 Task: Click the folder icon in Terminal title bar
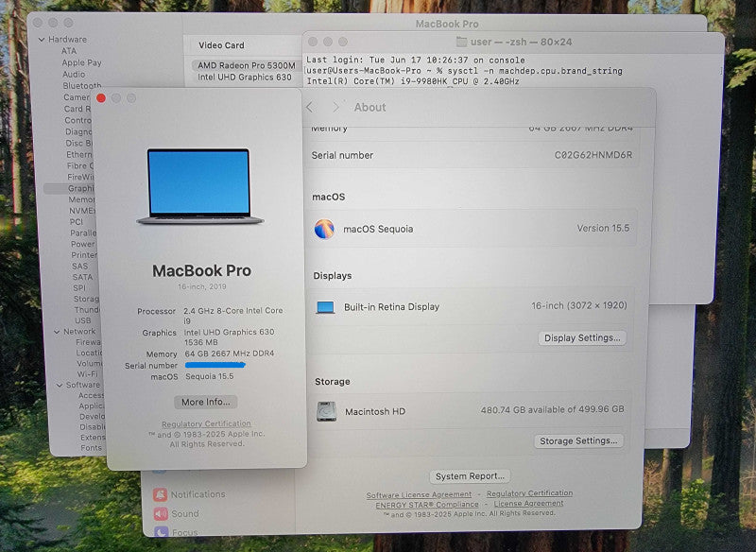461,42
